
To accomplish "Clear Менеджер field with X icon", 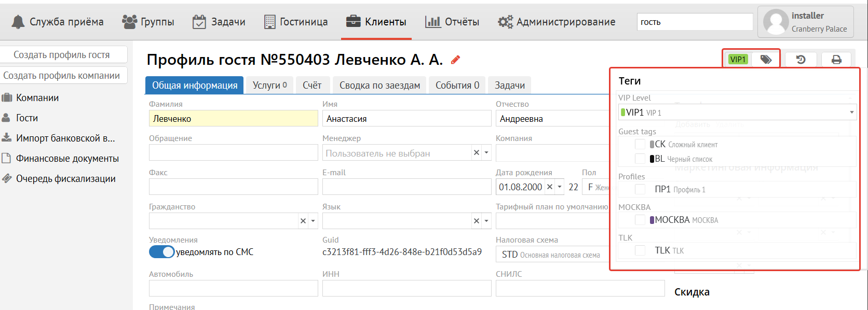I will pos(476,152).
